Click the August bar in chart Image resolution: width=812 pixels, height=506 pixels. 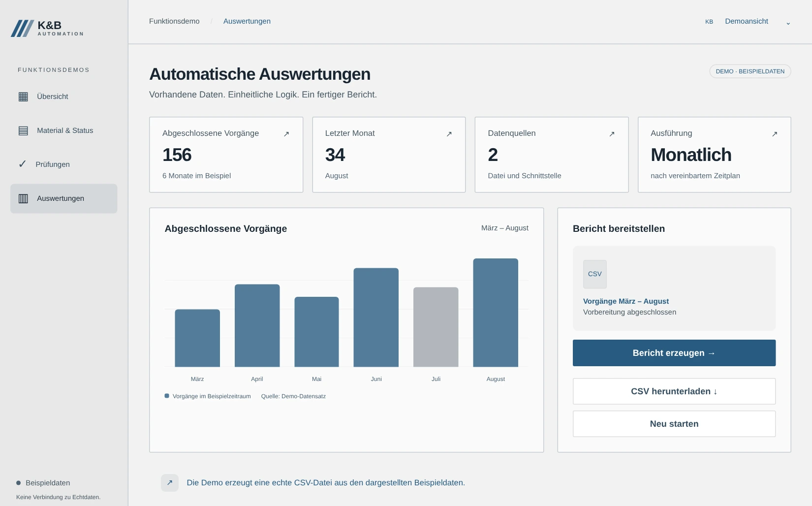click(496, 313)
